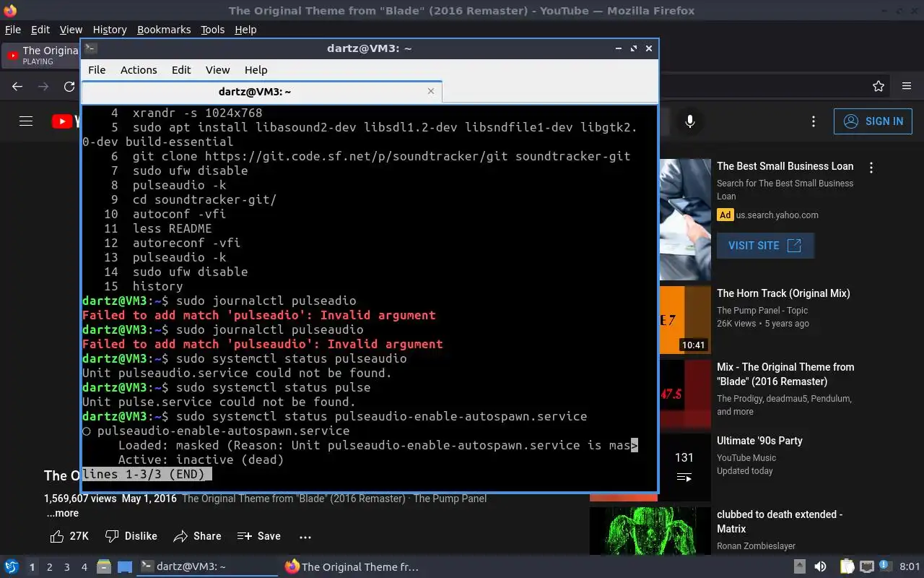Click the show desktop taskbar icon
The image size is (924, 578).
pos(125,566)
